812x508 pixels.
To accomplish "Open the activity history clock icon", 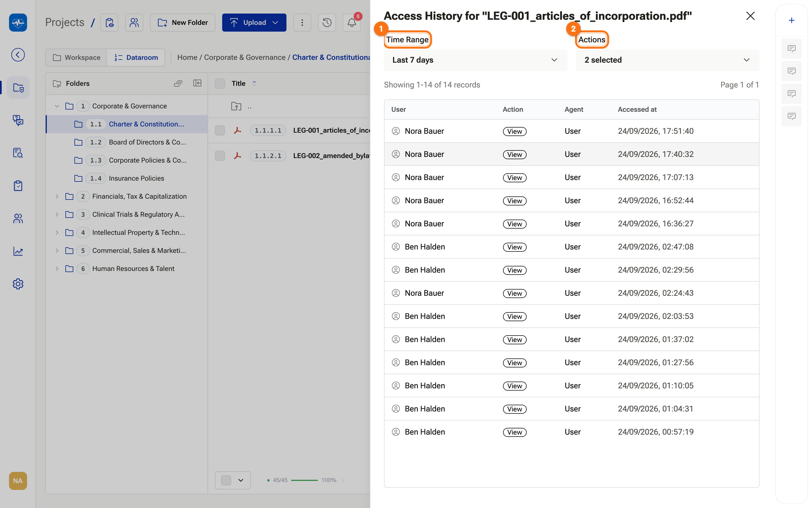I will tap(327, 23).
